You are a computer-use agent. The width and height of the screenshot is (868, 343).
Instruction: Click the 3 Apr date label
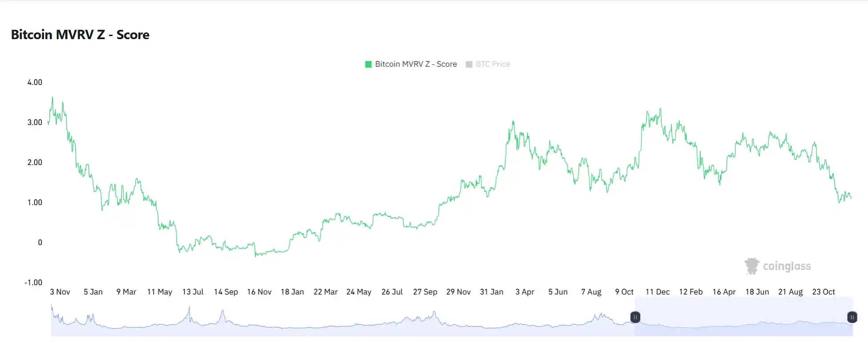point(525,292)
